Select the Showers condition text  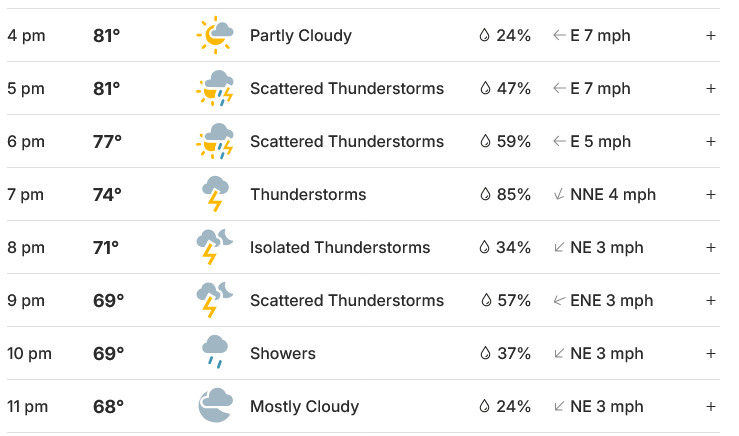pos(283,354)
